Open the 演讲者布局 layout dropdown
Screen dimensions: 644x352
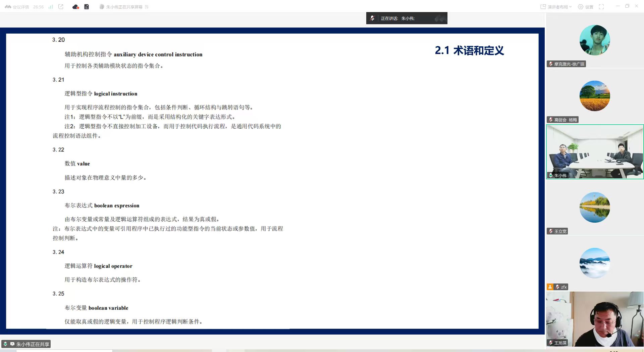(x=556, y=7)
